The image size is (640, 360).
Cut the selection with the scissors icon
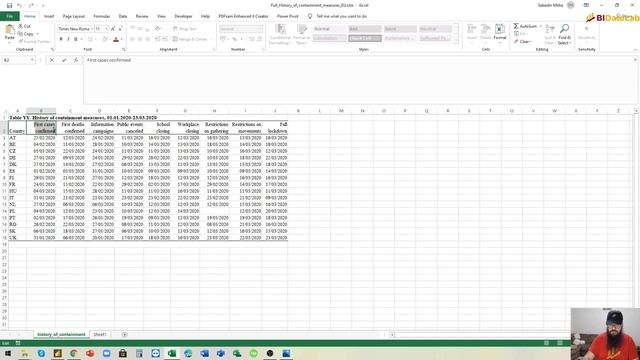[24, 26]
